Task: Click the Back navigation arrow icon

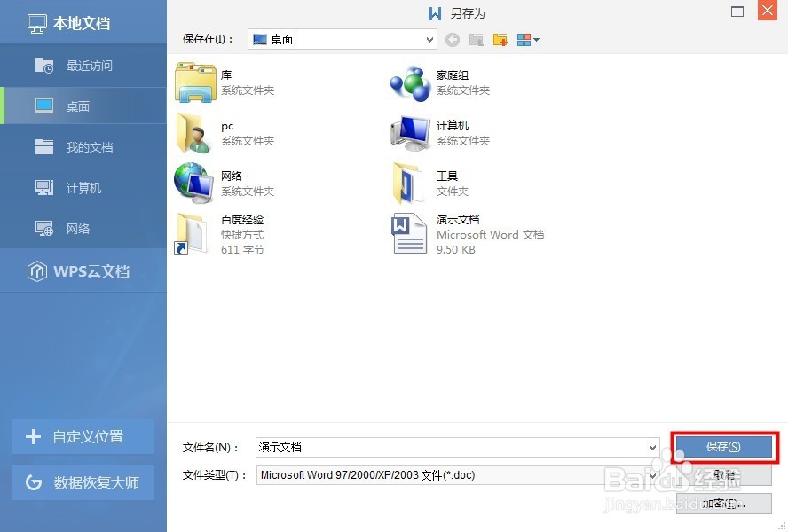Action: [x=452, y=39]
